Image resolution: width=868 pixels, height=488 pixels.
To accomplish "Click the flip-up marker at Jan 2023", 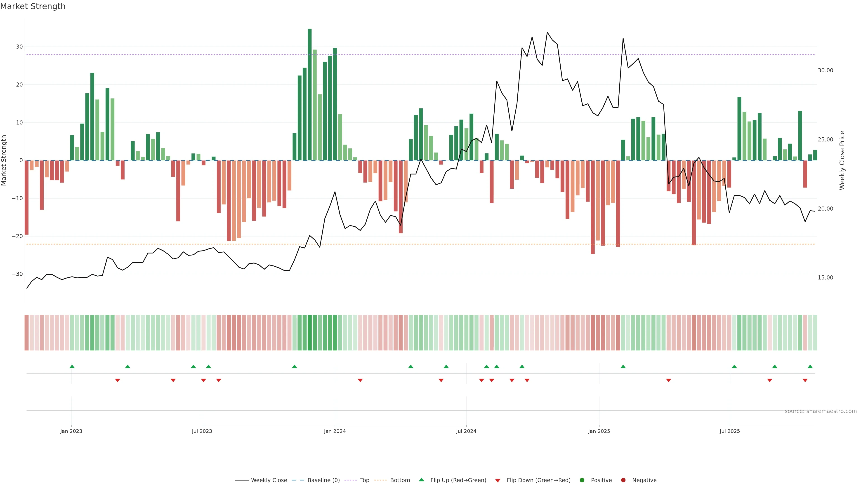I will (72, 366).
